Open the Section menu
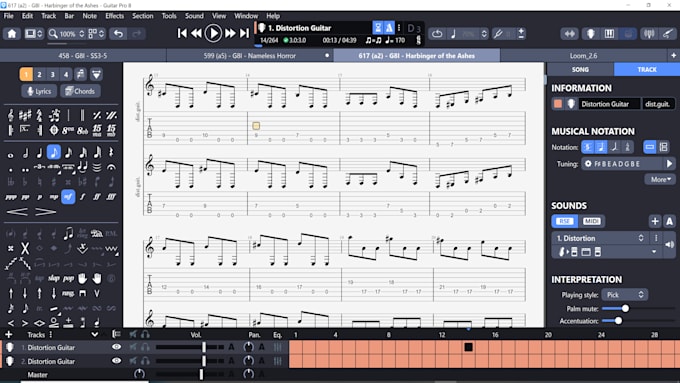Image resolution: width=680 pixels, height=383 pixels. pyautogui.click(x=142, y=16)
